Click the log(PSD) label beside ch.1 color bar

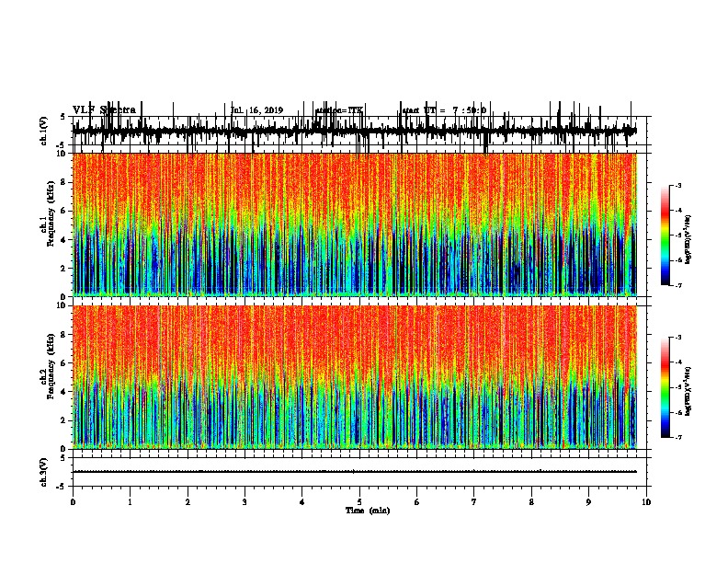pyautogui.click(x=688, y=240)
